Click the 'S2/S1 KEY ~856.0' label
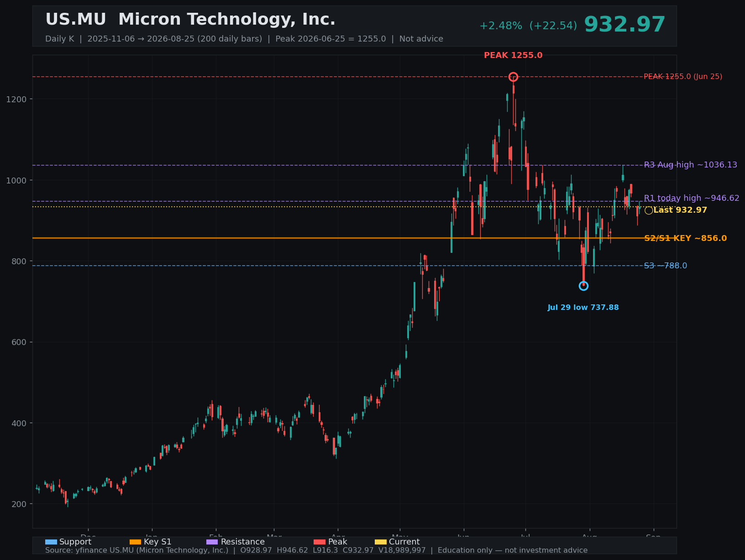The width and height of the screenshot is (745, 560). point(686,238)
